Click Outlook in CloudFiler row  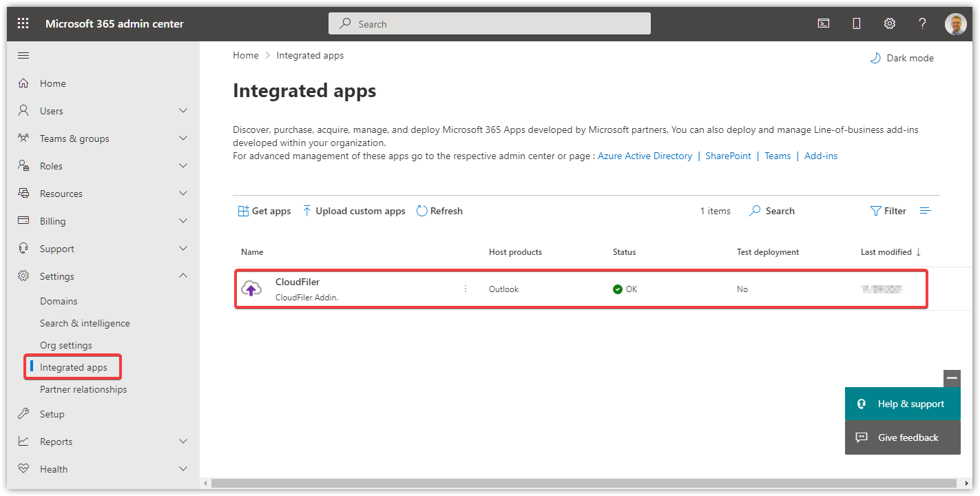coord(503,289)
